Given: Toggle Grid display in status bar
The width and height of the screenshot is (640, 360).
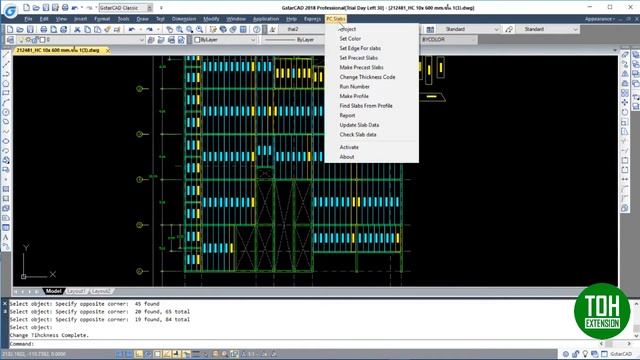Looking at the screenshot, I should tap(129, 354).
